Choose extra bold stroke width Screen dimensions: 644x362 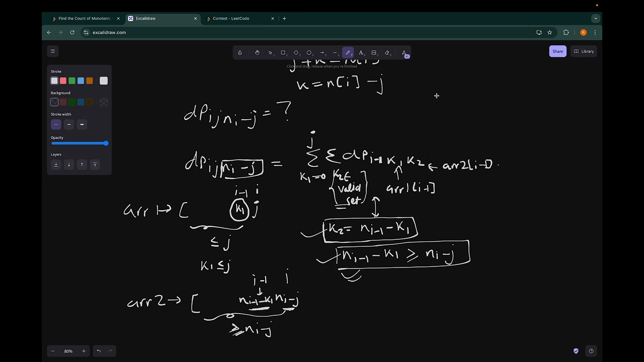[x=82, y=124]
